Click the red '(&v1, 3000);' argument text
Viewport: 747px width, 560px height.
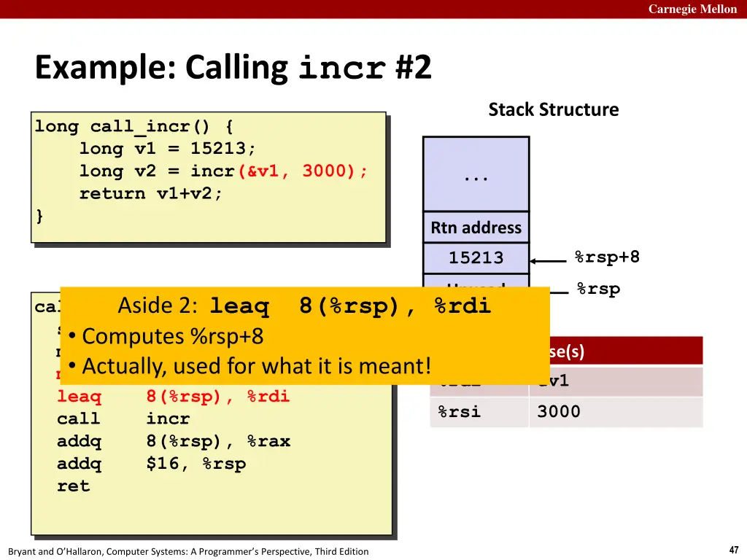click(x=303, y=171)
